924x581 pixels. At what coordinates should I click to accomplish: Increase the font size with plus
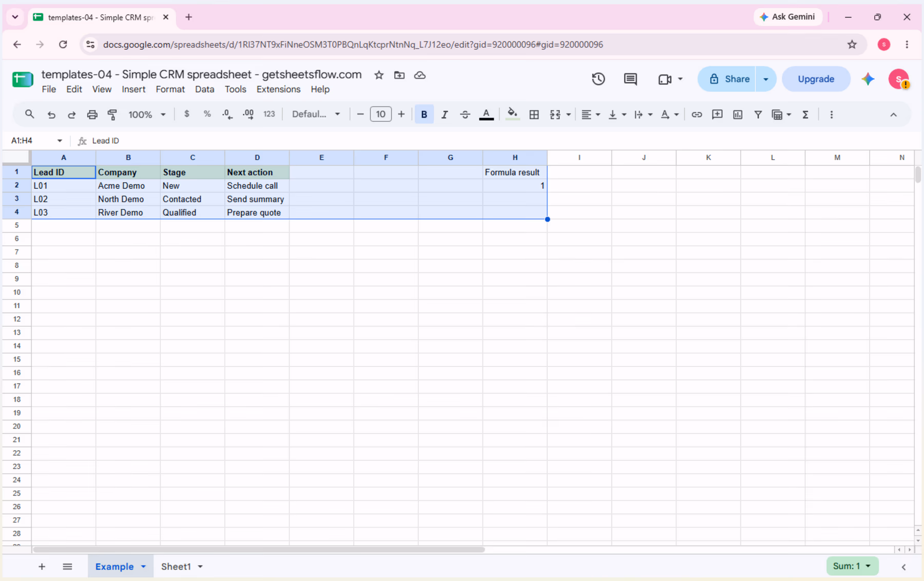[401, 114]
